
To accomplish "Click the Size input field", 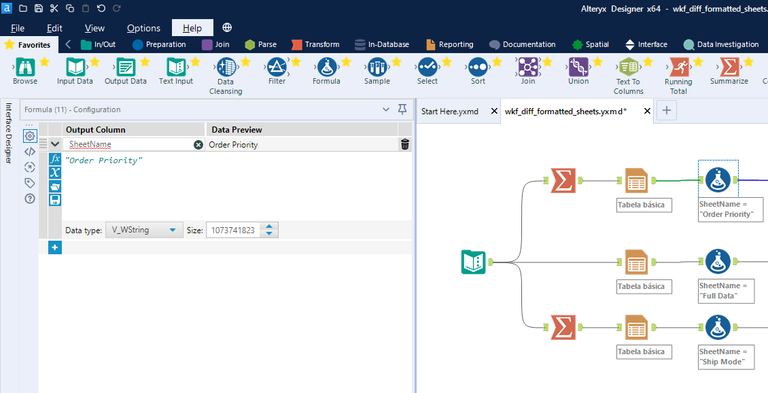I will pyautogui.click(x=234, y=230).
